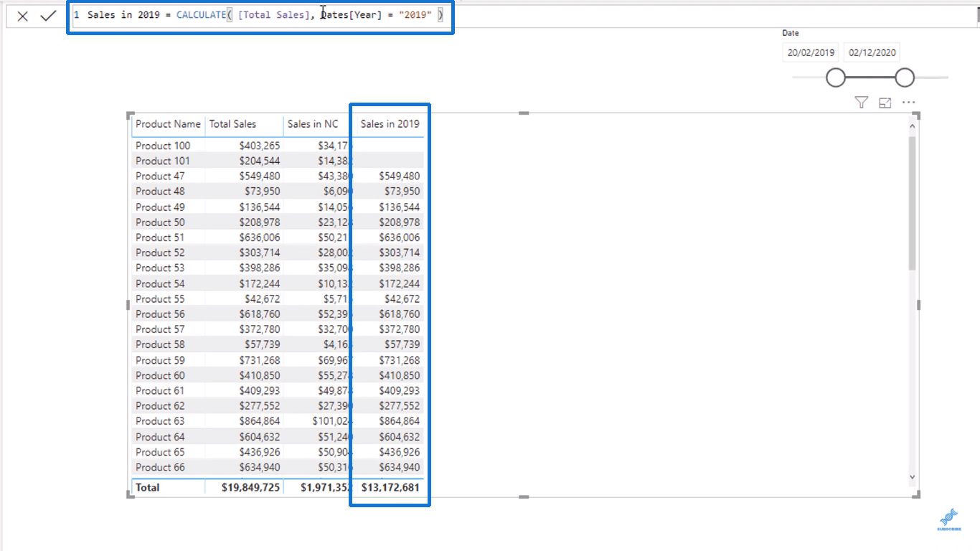Click the "2019" string in the formula

416,15
